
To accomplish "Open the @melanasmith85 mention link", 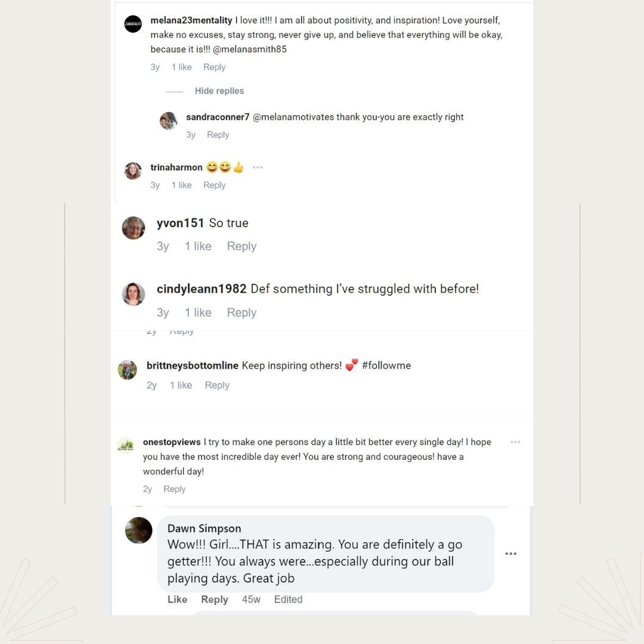I will pyautogui.click(x=249, y=49).
